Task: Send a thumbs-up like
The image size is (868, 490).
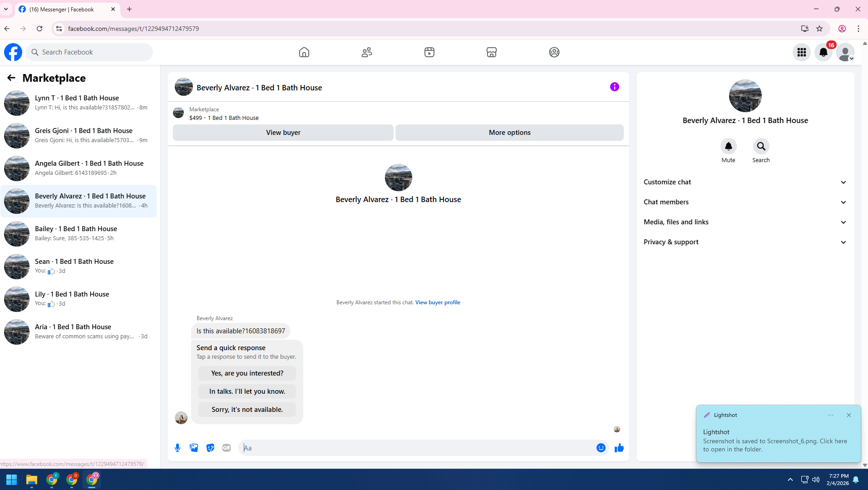Action: [x=619, y=448]
